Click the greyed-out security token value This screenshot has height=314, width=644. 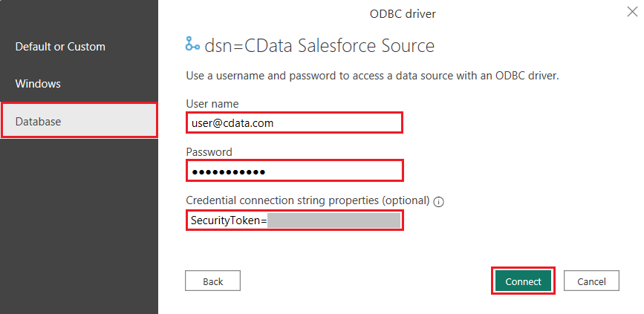(x=334, y=220)
